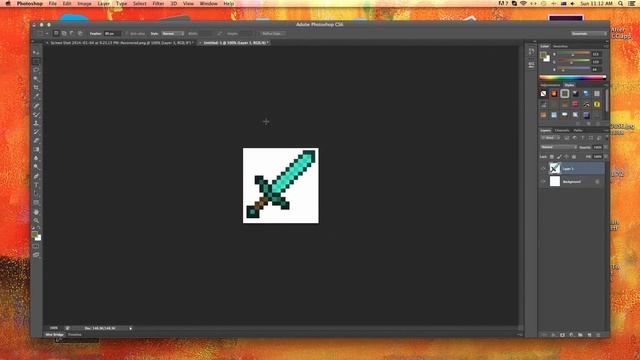
Task: Toggle lock transparent pixels
Action: click(x=552, y=157)
